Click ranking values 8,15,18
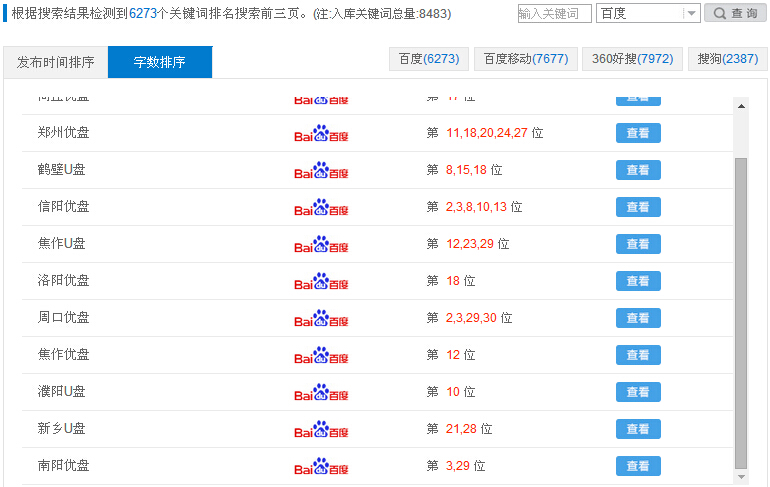Viewport: 770px width, 487px height. [466, 170]
